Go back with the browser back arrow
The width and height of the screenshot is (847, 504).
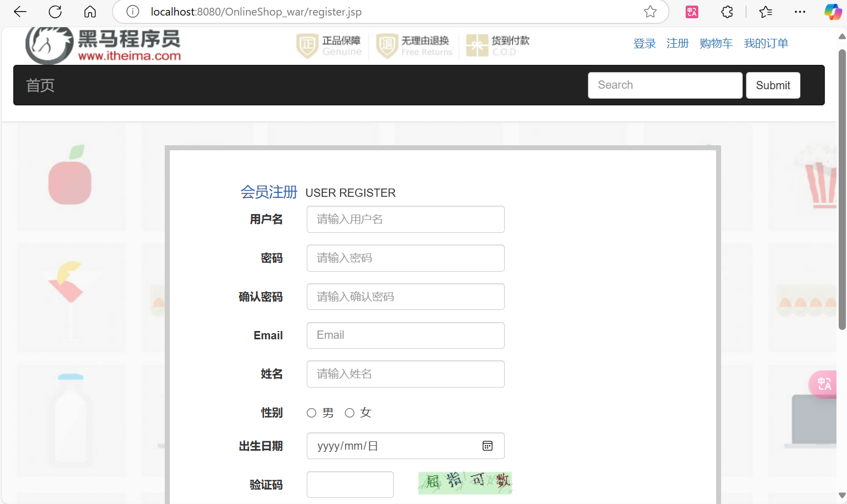(x=20, y=12)
